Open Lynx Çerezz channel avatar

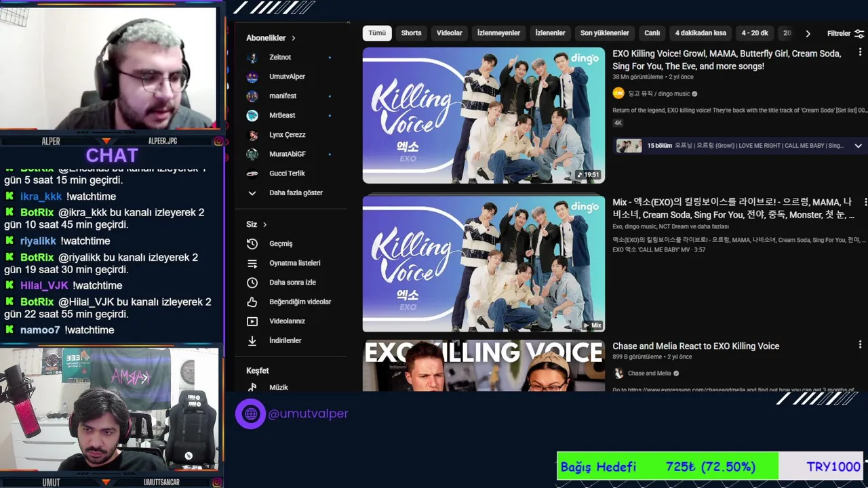point(252,135)
